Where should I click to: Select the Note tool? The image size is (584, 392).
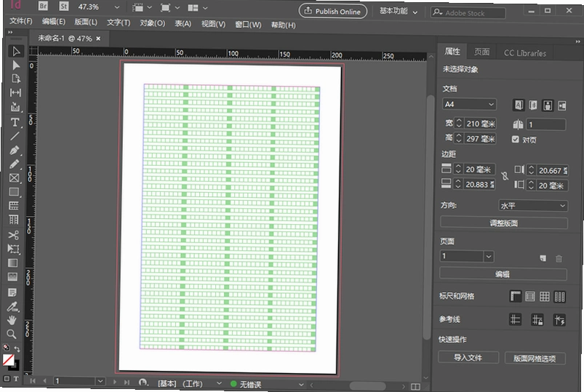coord(12,292)
